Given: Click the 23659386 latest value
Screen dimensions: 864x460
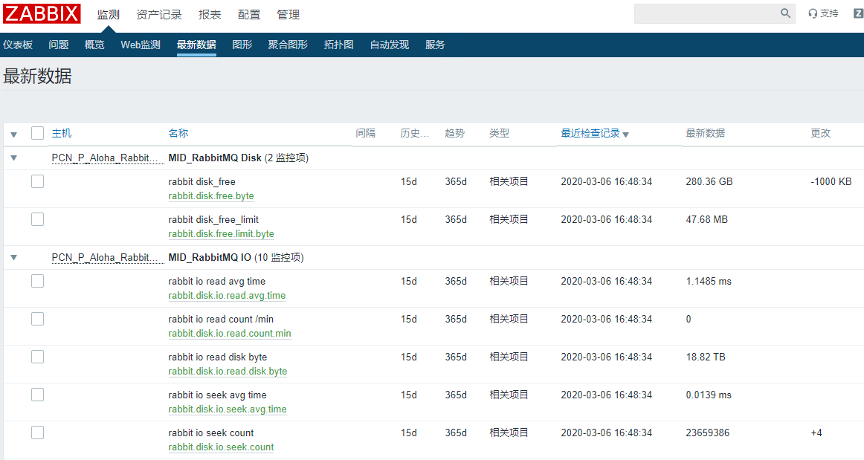Looking at the screenshot, I should (x=708, y=433).
